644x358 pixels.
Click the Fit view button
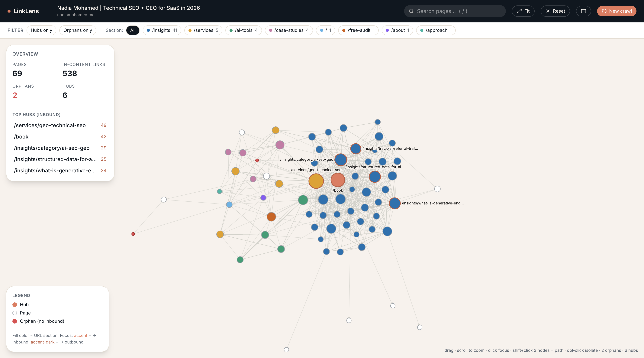pos(523,11)
